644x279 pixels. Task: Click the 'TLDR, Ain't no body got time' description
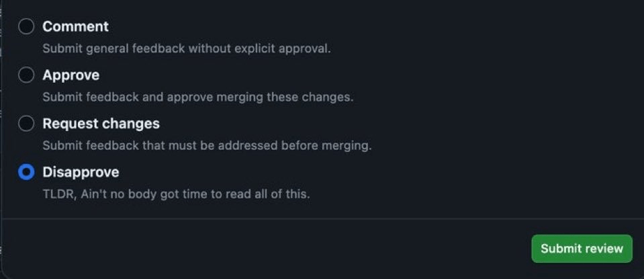176,195
